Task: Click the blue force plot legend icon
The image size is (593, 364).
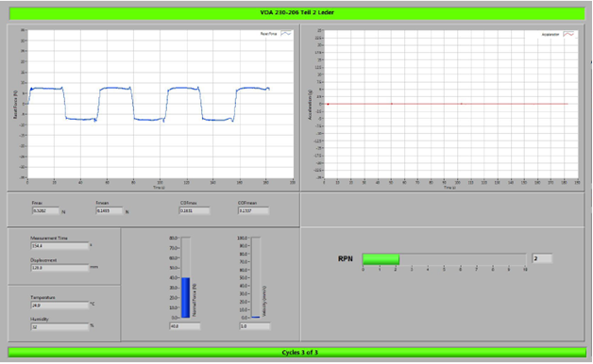Action: click(286, 34)
